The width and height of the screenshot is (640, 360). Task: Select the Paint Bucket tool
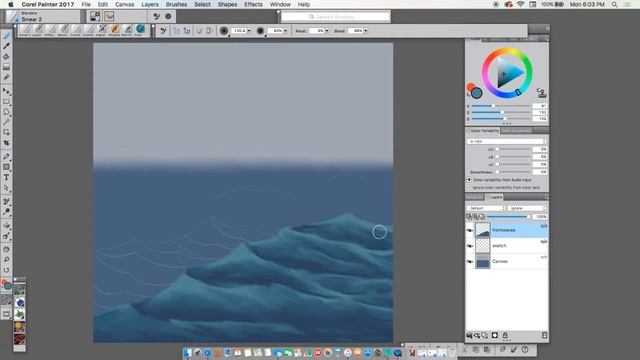click(x=6, y=56)
